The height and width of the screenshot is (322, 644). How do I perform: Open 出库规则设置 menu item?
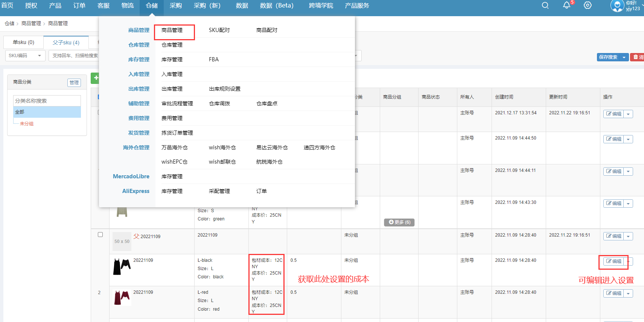(224, 89)
